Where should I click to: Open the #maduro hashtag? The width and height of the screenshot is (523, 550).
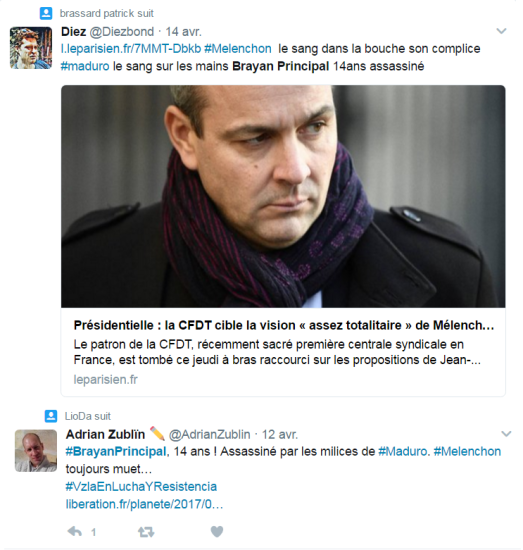click(85, 66)
